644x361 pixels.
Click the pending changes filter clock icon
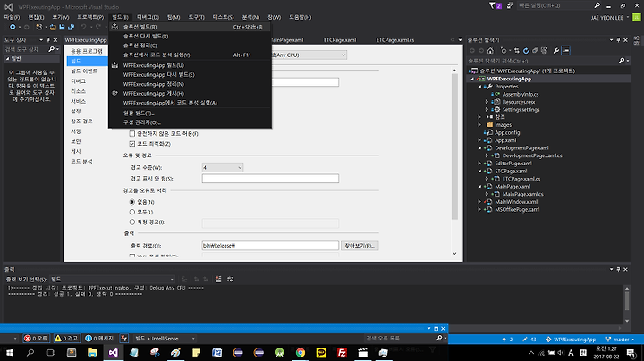click(504, 50)
